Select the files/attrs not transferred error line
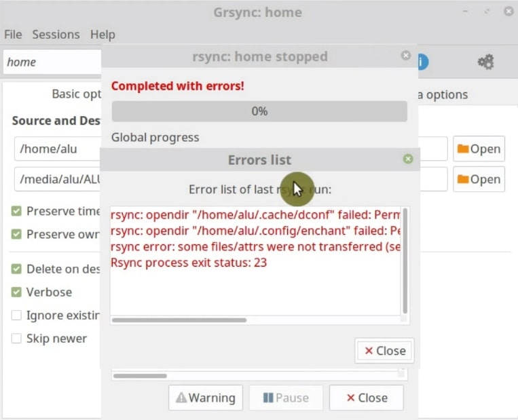The image size is (518, 420). [x=255, y=247]
